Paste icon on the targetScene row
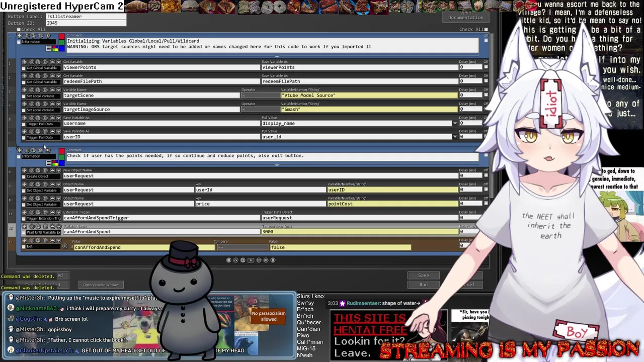Viewport: 644px width, 362px height. coord(38,89)
